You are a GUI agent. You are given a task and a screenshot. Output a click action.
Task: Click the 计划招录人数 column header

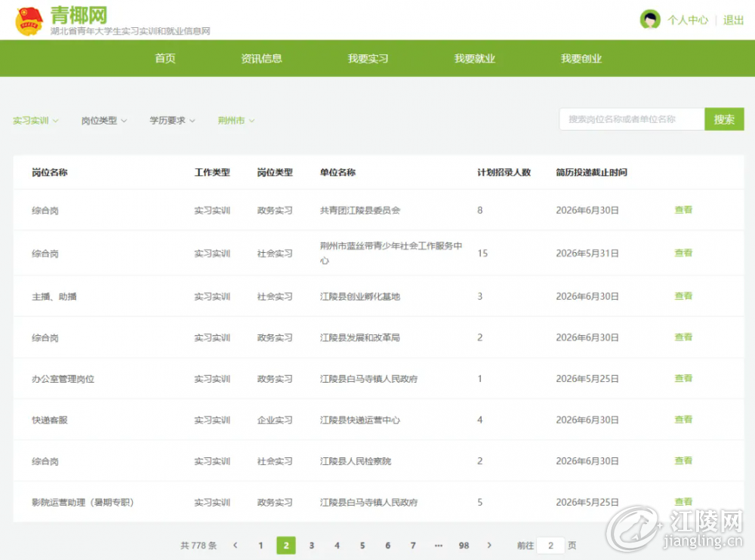(x=504, y=172)
